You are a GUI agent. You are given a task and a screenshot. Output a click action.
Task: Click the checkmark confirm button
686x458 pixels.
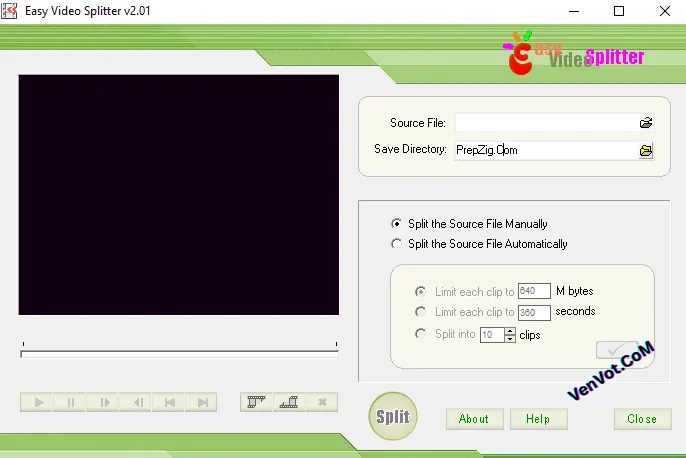pyautogui.click(x=616, y=350)
